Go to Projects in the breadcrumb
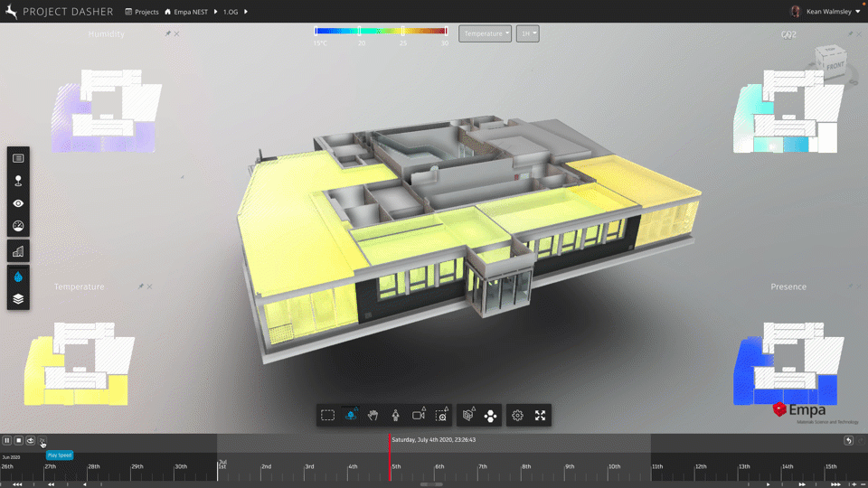Viewport: 868px width, 488px height. tap(146, 12)
